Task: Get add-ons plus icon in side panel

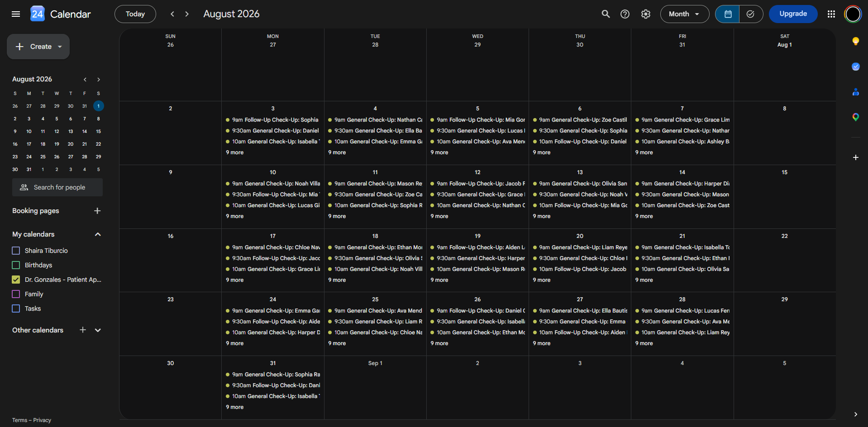Action: pos(855,157)
